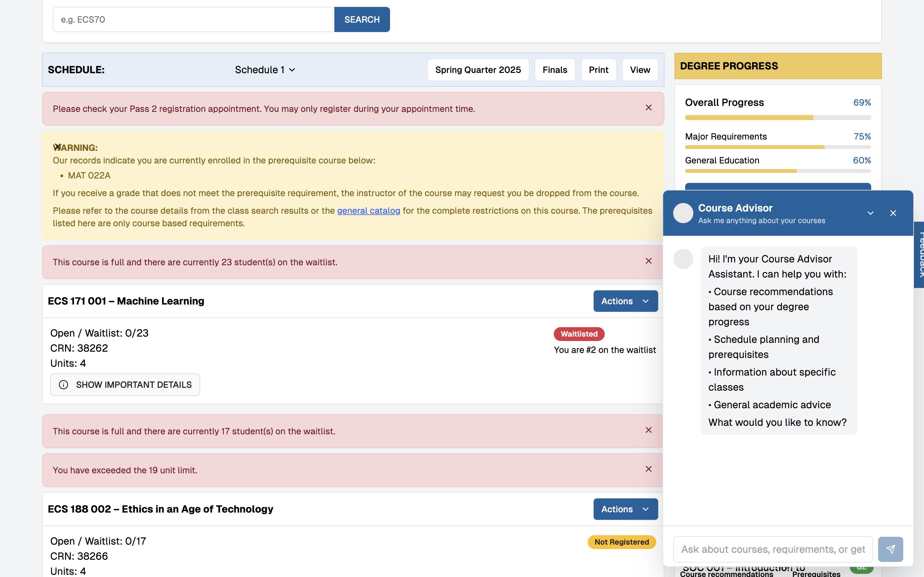The width and height of the screenshot is (924, 577).
Task: Dismiss the exceeded 19 unit limit alert
Action: [x=648, y=469]
